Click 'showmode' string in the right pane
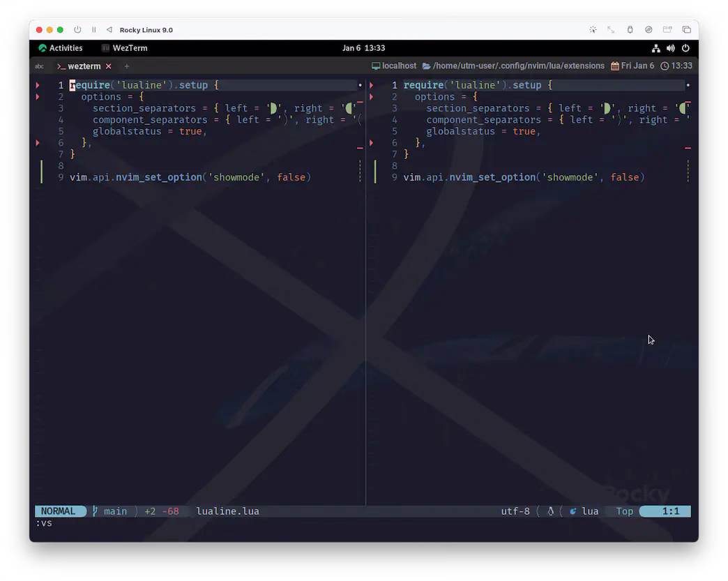 tap(570, 177)
